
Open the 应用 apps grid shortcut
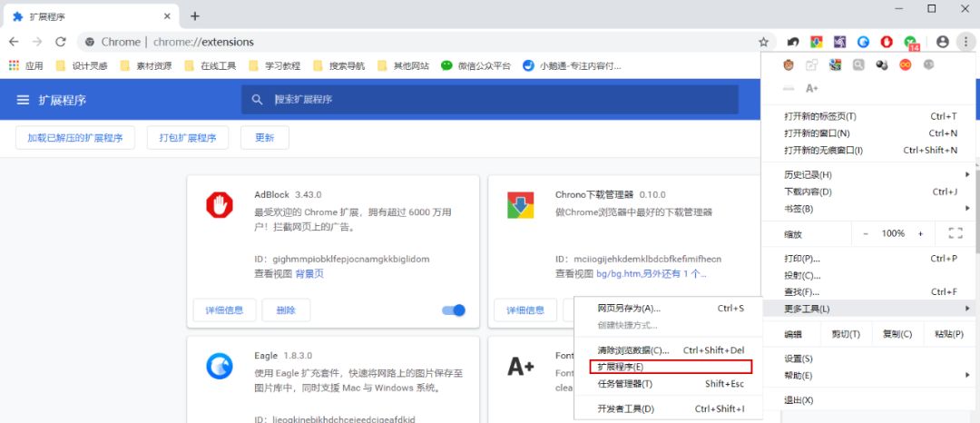(x=25, y=65)
